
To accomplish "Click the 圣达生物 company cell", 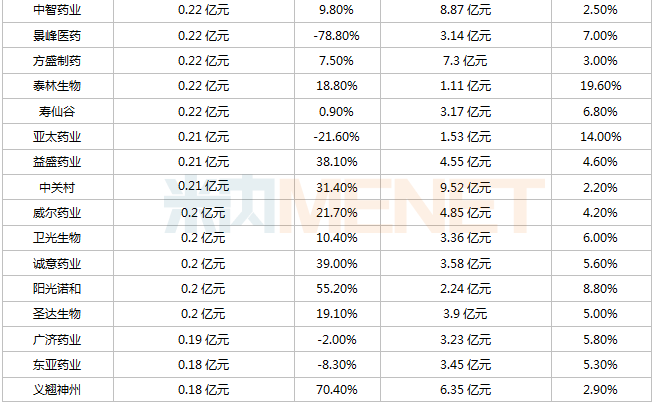I will click(57, 314).
